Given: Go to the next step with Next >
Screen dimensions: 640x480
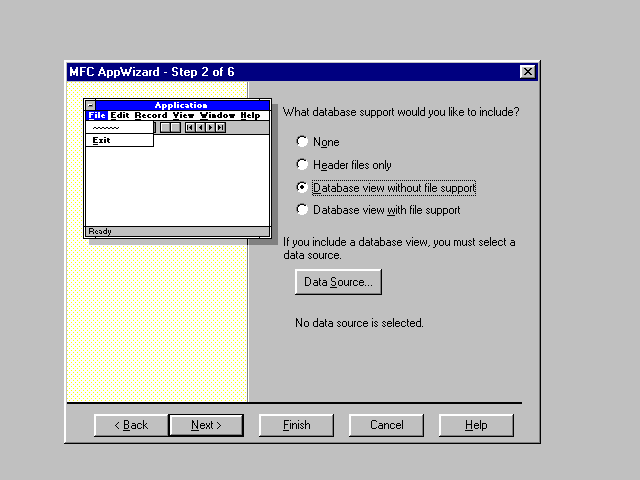Looking at the screenshot, I should point(206,425).
